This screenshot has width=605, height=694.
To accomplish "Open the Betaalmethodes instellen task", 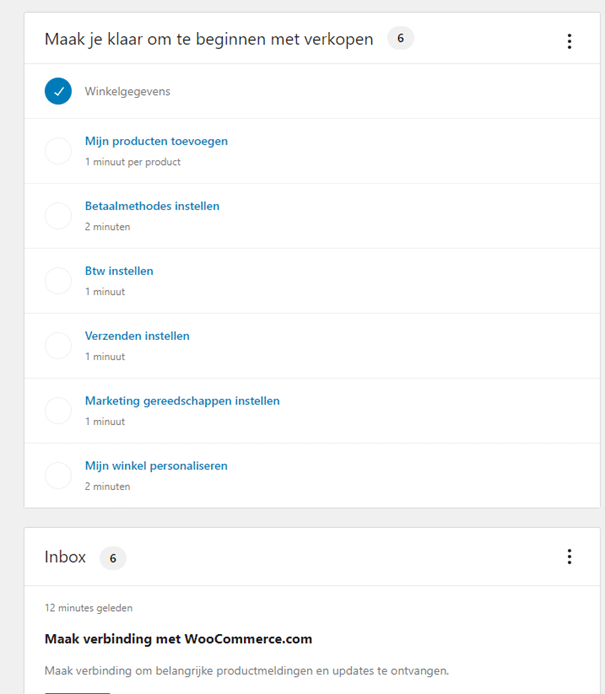I will point(152,206).
